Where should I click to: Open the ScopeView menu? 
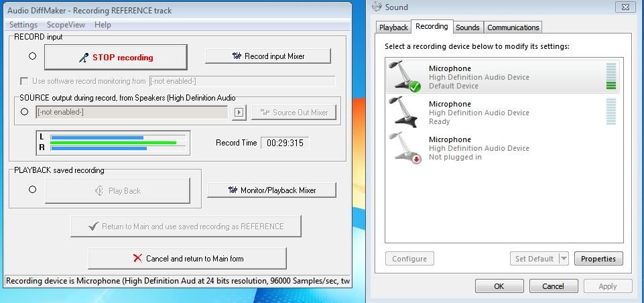(x=66, y=25)
